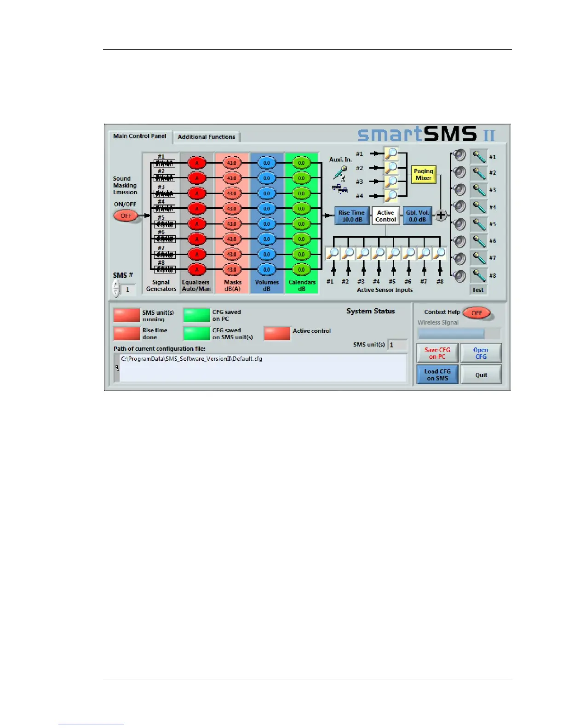Click the SMS unit(s) count field
Image resolution: width=563 pixels, height=728 pixels.
[397, 345]
